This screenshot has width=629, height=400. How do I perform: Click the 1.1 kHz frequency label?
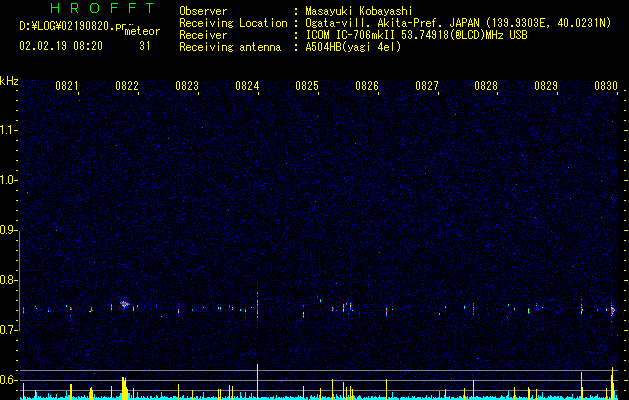9,130
